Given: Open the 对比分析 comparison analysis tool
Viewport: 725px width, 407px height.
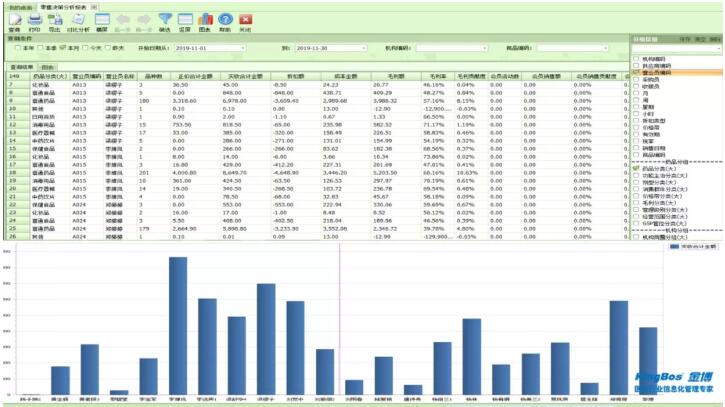Looking at the screenshot, I should [77, 22].
